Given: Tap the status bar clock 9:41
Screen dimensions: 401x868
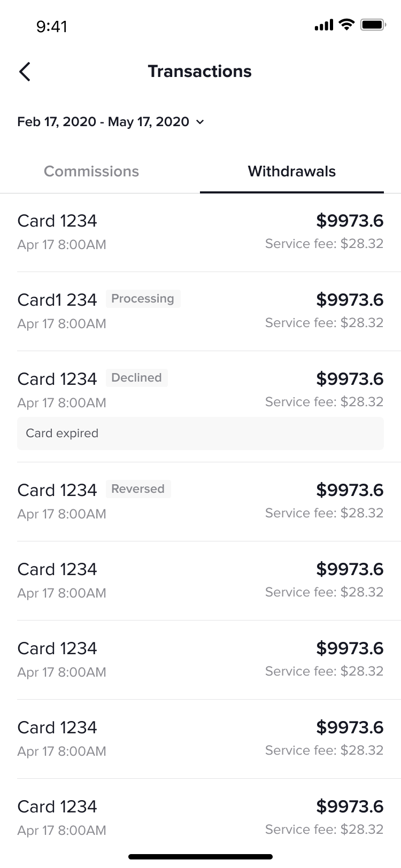Looking at the screenshot, I should [52, 26].
